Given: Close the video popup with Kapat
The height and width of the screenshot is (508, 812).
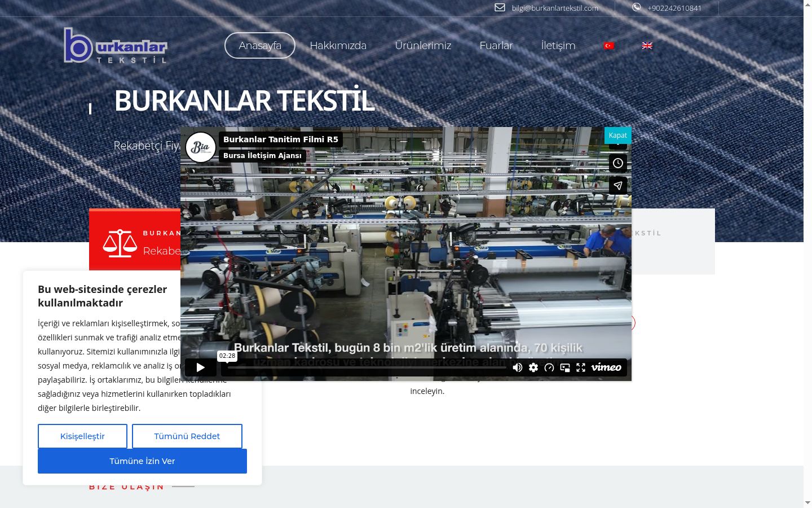Looking at the screenshot, I should [617, 135].
